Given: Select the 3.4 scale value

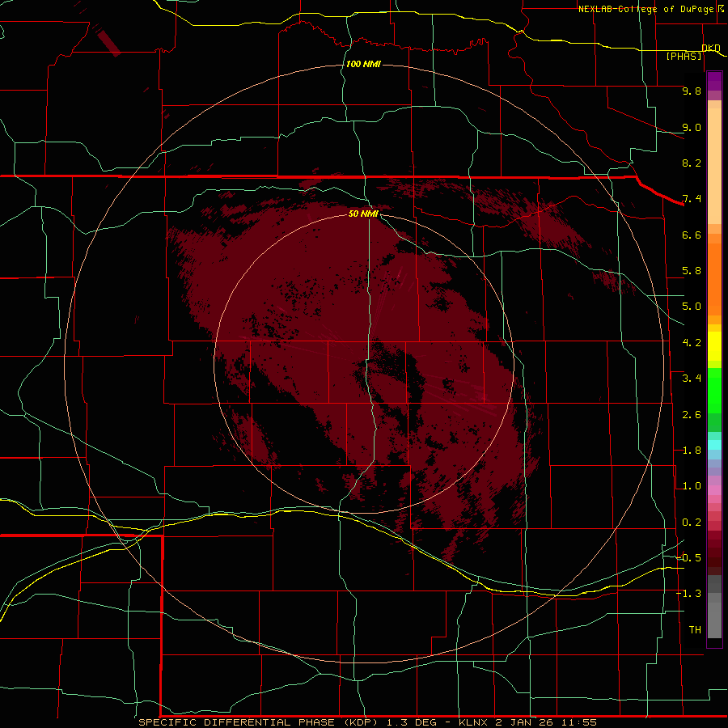Looking at the screenshot, I should click(692, 379).
